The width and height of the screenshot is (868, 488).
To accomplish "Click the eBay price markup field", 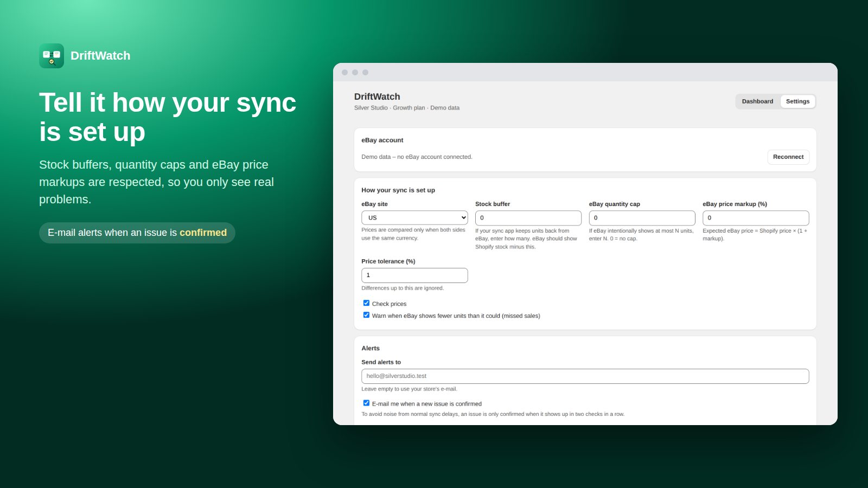I will pyautogui.click(x=756, y=218).
